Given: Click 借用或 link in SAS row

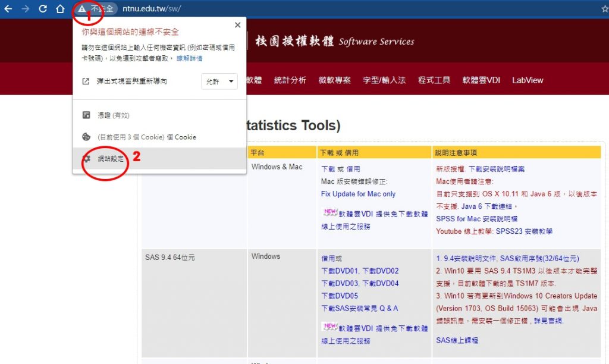Looking at the screenshot, I should tap(331, 258).
